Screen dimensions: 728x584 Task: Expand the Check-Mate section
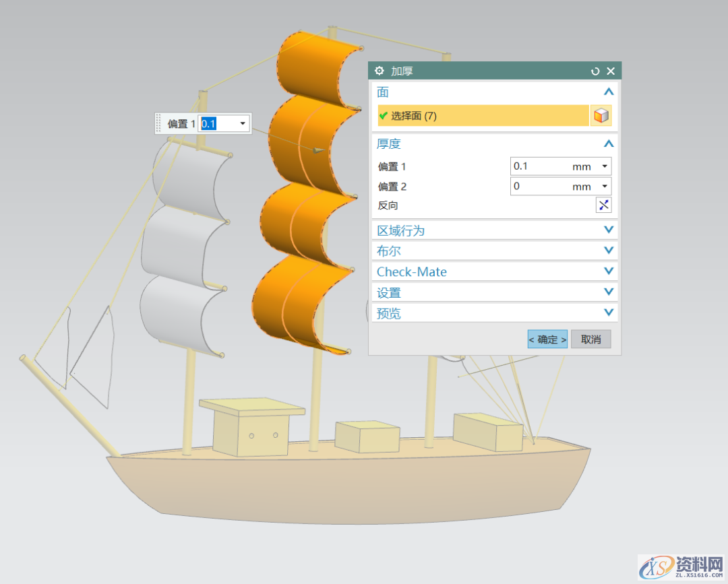click(x=609, y=271)
